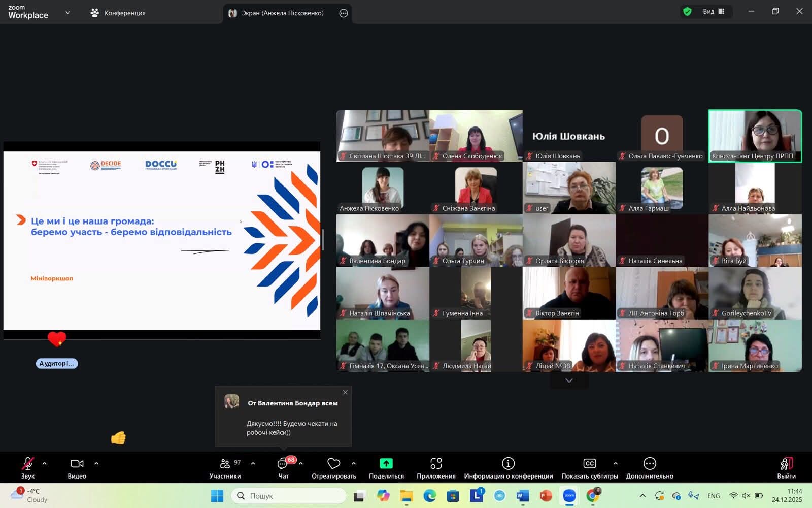Toggle Show subtitles CC button
The height and width of the screenshot is (508, 812).
click(x=589, y=464)
